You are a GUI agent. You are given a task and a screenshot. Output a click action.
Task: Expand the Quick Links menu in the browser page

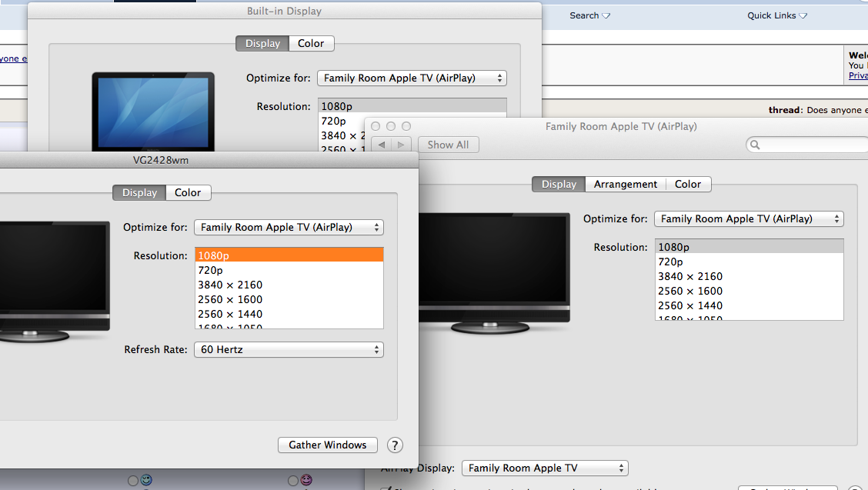click(x=777, y=15)
